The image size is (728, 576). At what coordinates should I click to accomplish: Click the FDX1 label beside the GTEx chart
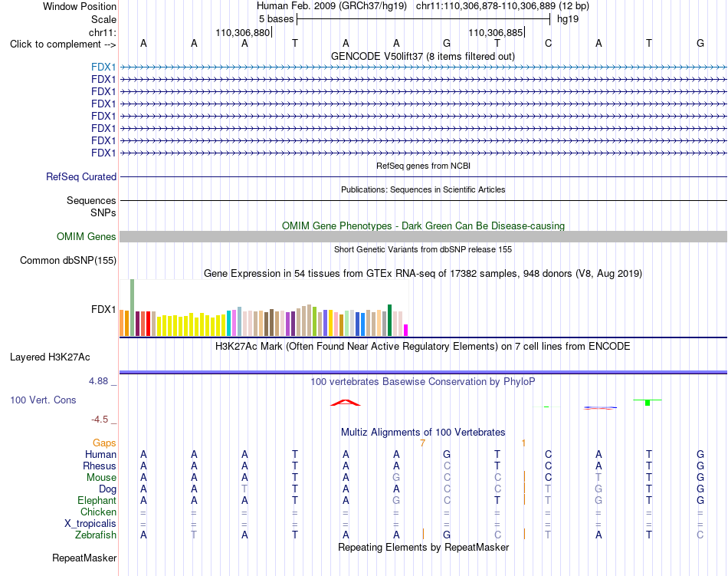click(103, 309)
